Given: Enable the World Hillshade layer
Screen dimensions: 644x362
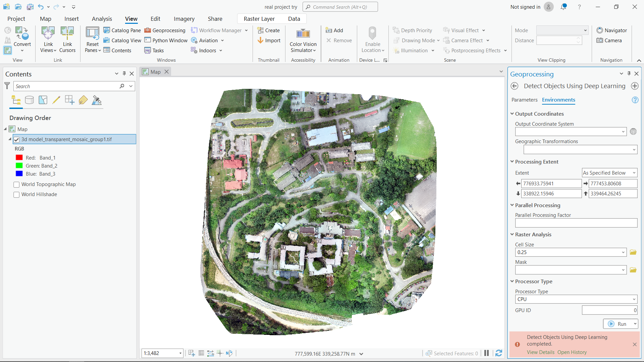Looking at the screenshot, I should point(16,194).
